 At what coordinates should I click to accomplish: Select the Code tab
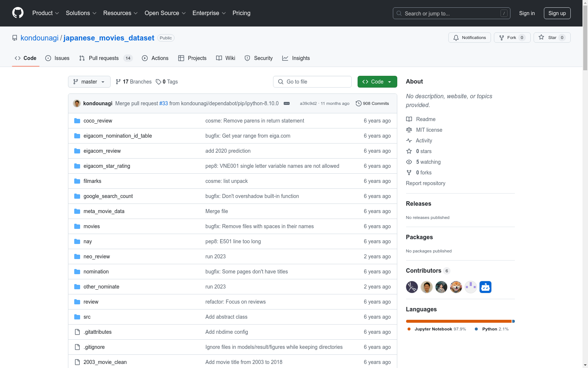point(25,58)
